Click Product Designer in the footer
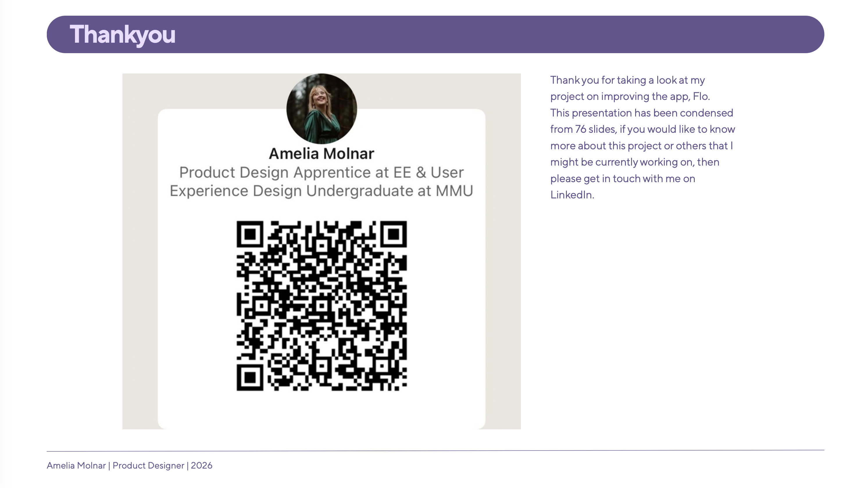868x488 pixels. coord(148,465)
